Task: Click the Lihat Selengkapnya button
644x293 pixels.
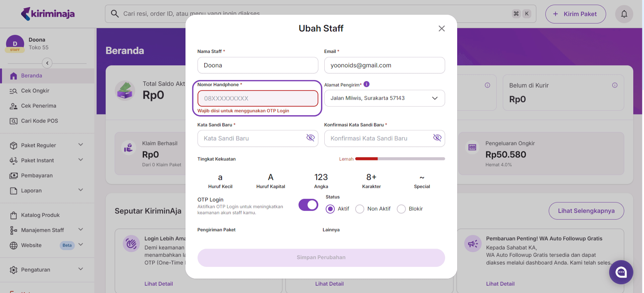Action: 586,211
